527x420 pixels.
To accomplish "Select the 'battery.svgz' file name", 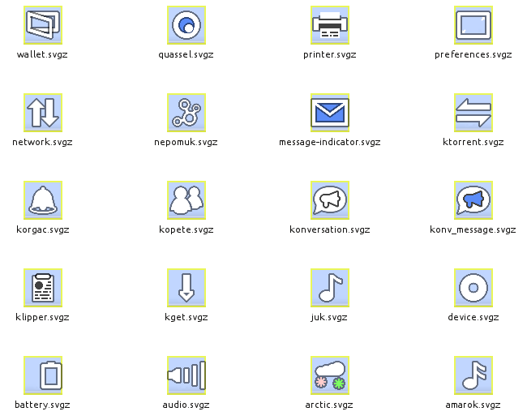I will pos(42,405).
